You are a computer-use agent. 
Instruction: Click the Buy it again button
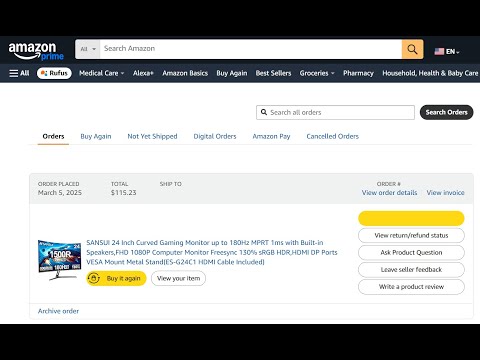116,278
